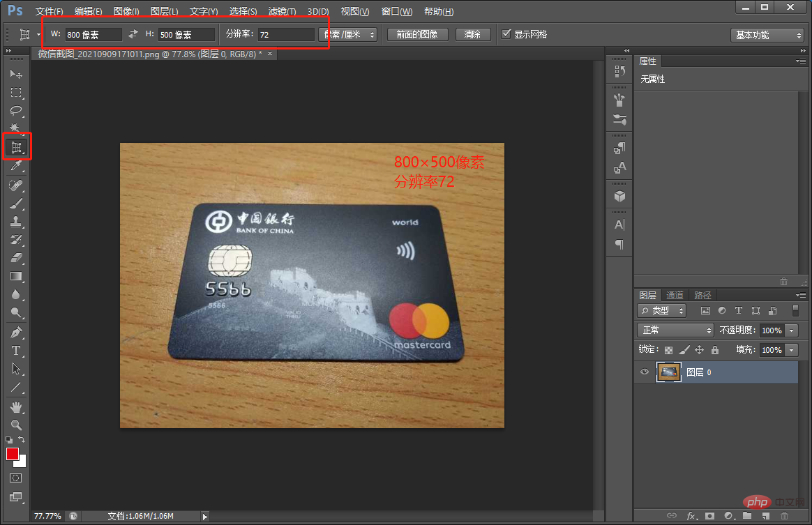Image resolution: width=812 pixels, height=525 pixels.
Task: Toggle lock all padlock icon
Action: (x=714, y=350)
